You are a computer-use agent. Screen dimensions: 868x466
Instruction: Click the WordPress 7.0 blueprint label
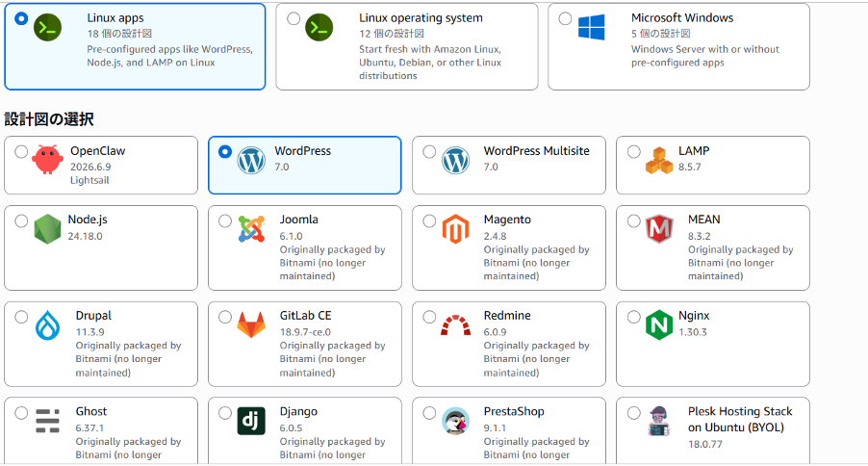303,159
